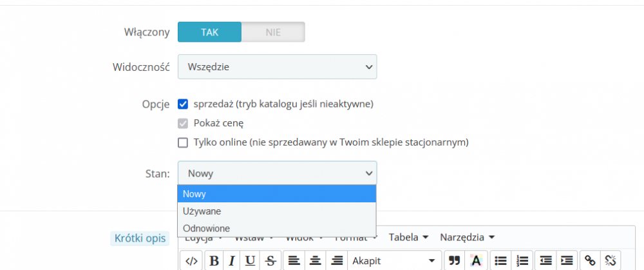Center align text in editor
The image size is (644, 270).
315,260
